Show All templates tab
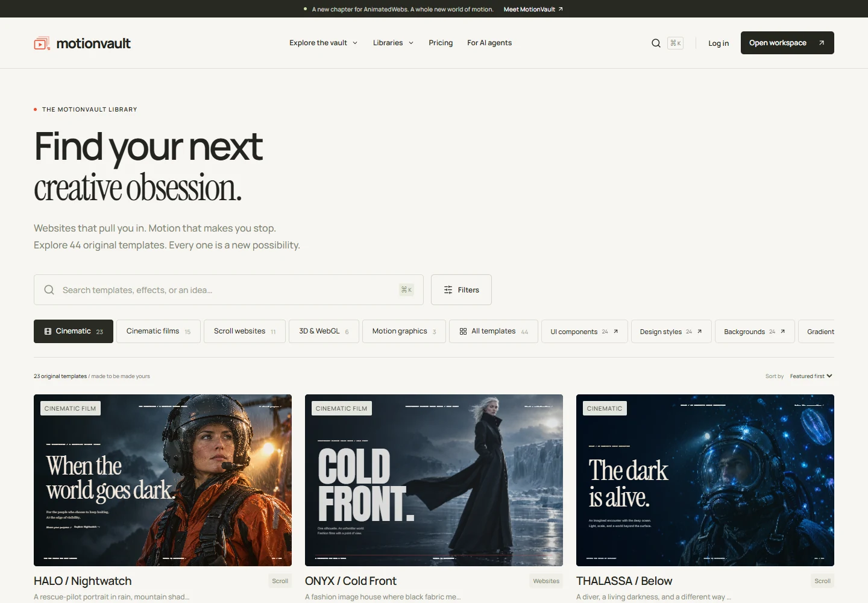Image resolution: width=868 pixels, height=603 pixels. coord(494,331)
